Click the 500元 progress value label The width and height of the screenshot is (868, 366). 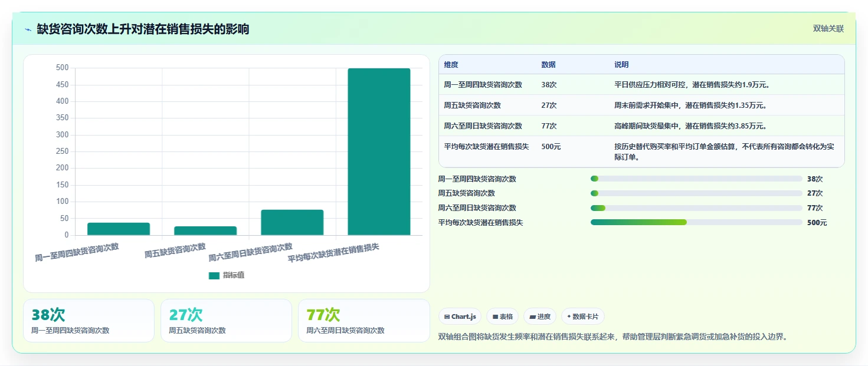pyautogui.click(x=817, y=223)
